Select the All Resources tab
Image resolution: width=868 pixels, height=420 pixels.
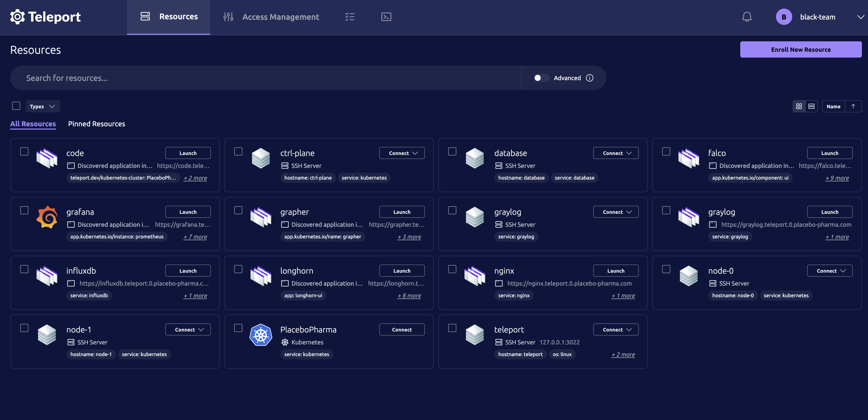pyautogui.click(x=33, y=124)
